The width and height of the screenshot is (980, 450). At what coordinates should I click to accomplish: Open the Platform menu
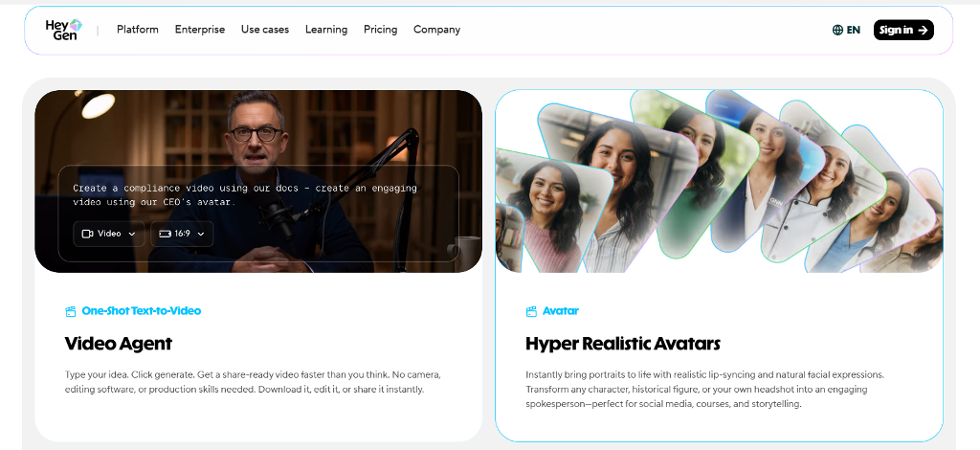[138, 30]
